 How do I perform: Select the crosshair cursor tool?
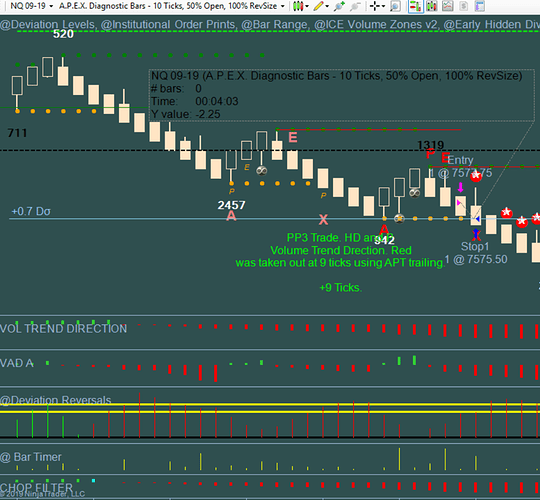[374, 6]
